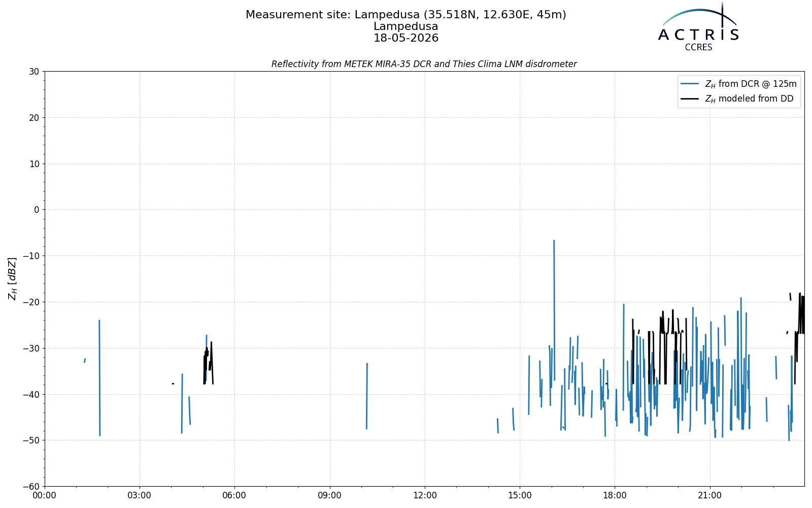
Task: Click the x-axis time label "21:00"
Action: coord(709,495)
